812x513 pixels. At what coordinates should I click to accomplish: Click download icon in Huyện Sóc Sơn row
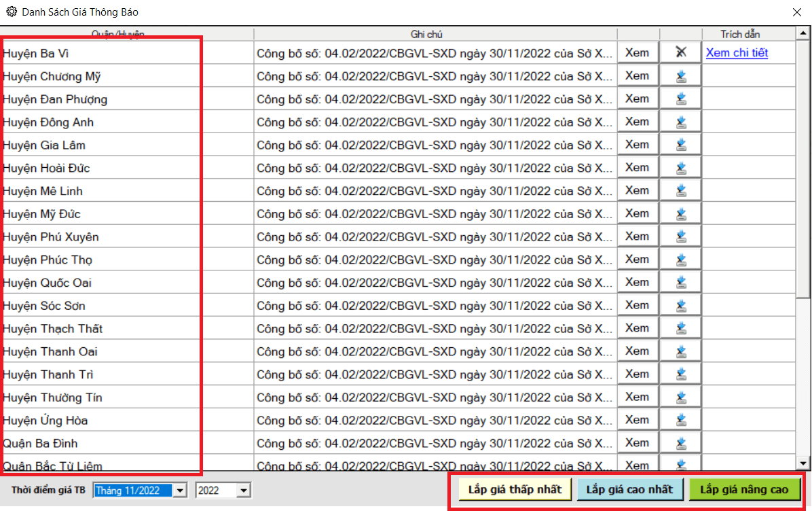pos(681,306)
